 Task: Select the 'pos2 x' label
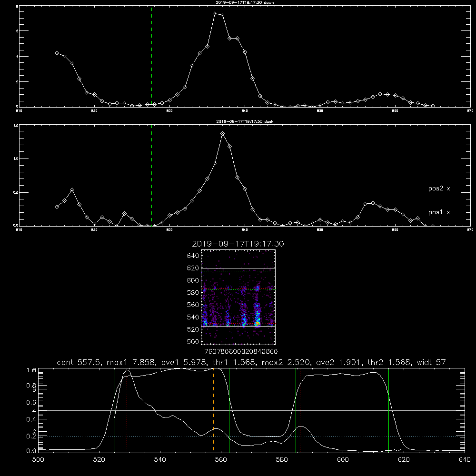point(439,188)
